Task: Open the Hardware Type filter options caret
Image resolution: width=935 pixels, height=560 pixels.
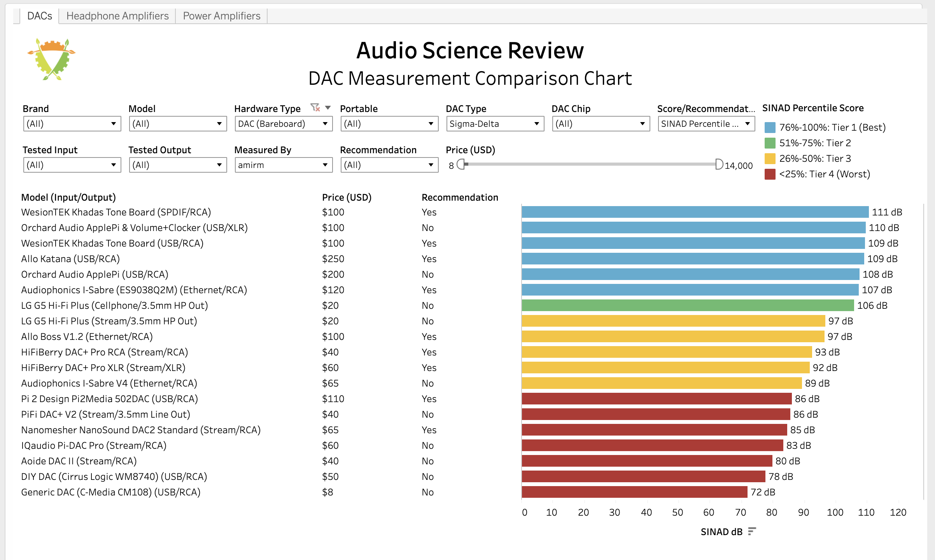Action: pos(328,108)
